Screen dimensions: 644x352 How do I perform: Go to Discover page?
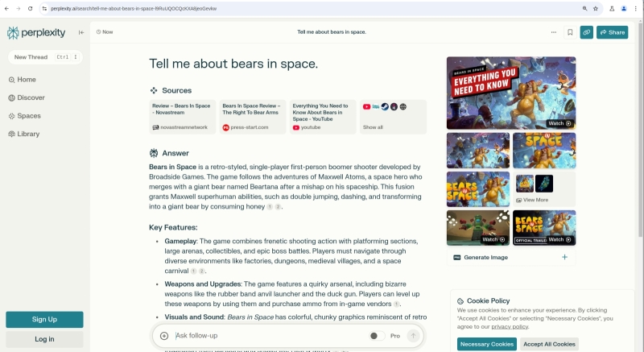tap(27, 97)
